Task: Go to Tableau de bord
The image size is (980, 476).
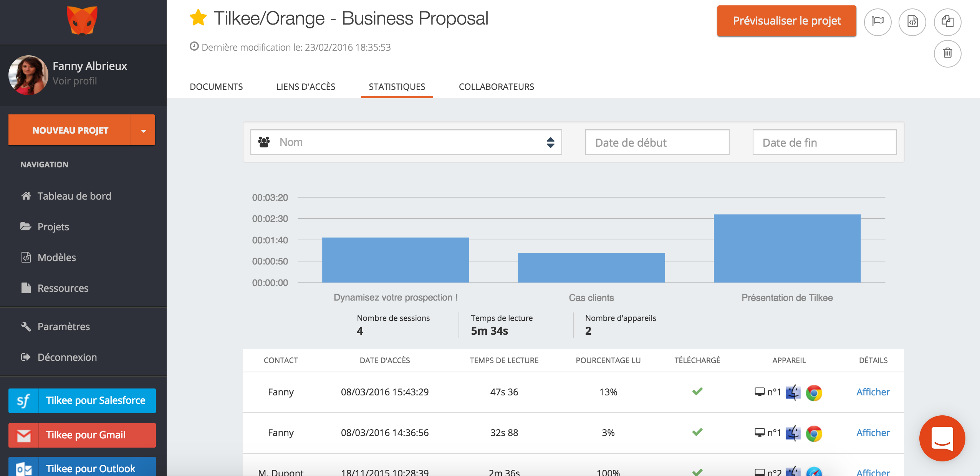Action: 66,196
